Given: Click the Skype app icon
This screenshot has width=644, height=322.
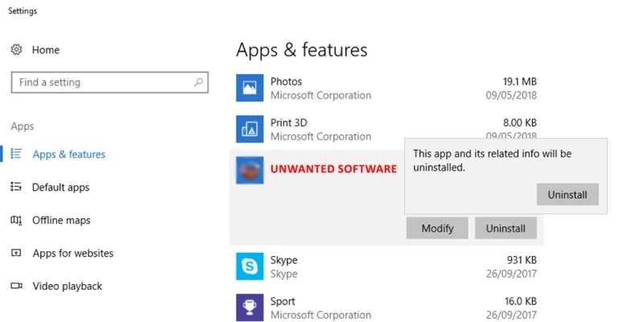Looking at the screenshot, I should tap(250, 266).
